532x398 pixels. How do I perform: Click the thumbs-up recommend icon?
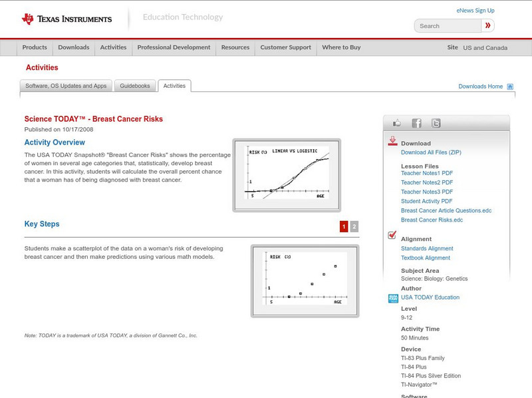pyautogui.click(x=396, y=122)
